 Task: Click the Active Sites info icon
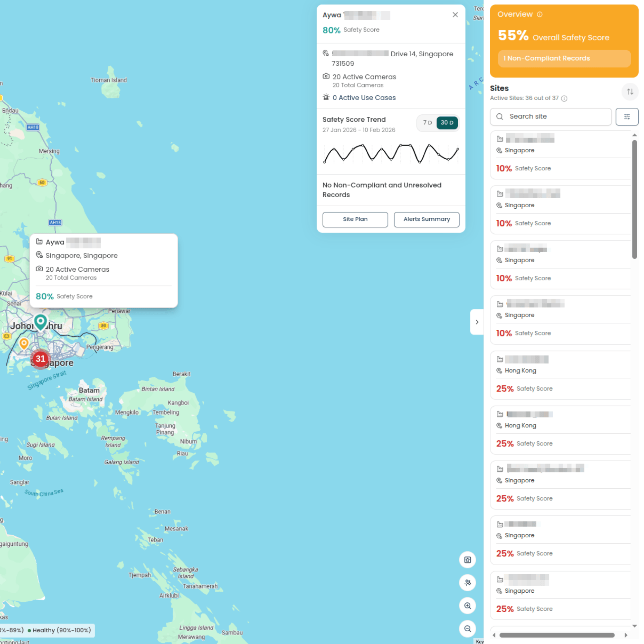click(x=564, y=98)
